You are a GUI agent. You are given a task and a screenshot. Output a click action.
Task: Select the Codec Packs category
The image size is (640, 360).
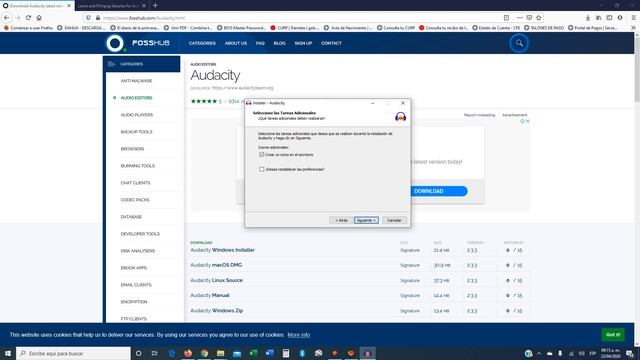135,200
